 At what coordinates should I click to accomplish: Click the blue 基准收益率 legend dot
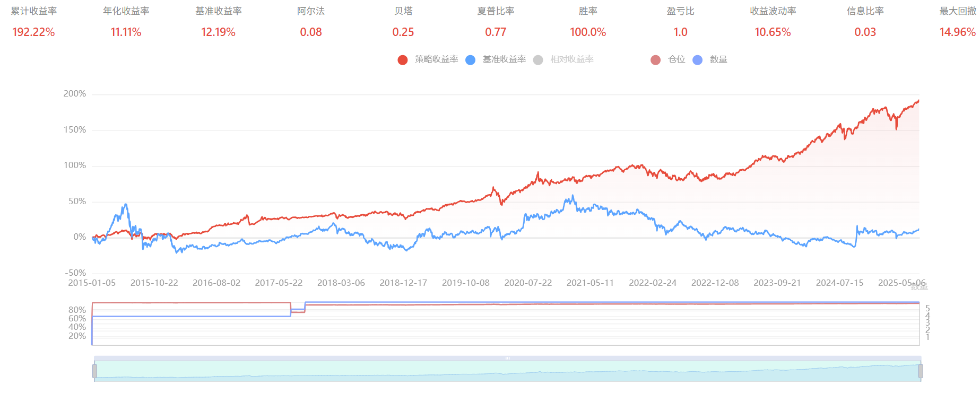point(470,60)
